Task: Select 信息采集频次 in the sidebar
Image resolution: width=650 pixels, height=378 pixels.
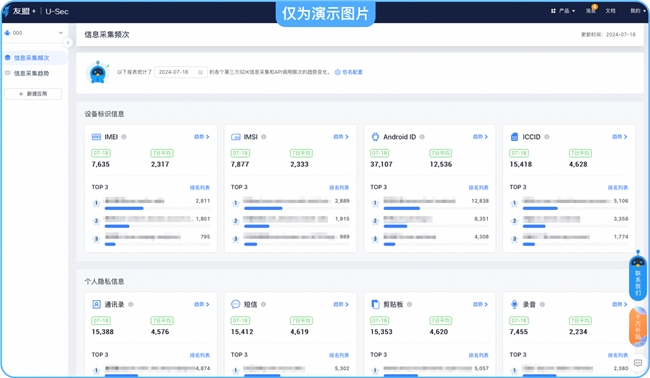Action: pos(32,58)
